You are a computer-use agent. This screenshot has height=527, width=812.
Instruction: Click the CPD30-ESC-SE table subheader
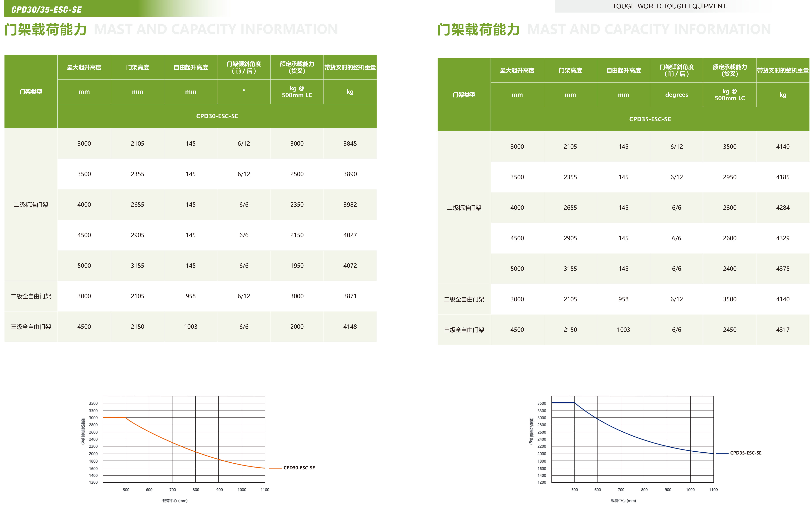[217, 116]
